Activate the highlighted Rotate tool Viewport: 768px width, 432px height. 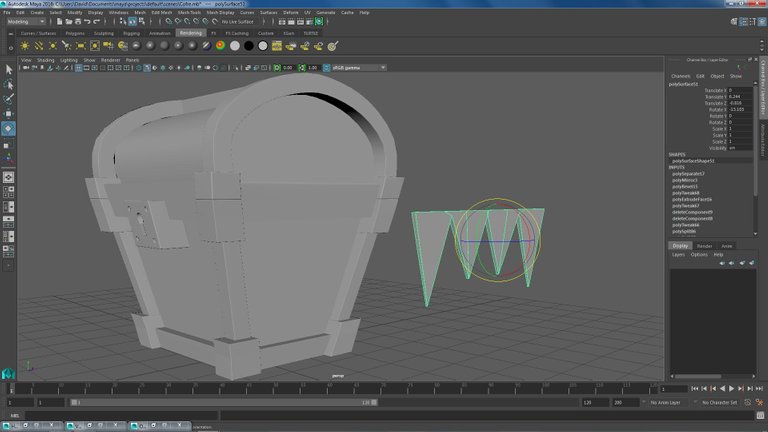tap(8, 128)
